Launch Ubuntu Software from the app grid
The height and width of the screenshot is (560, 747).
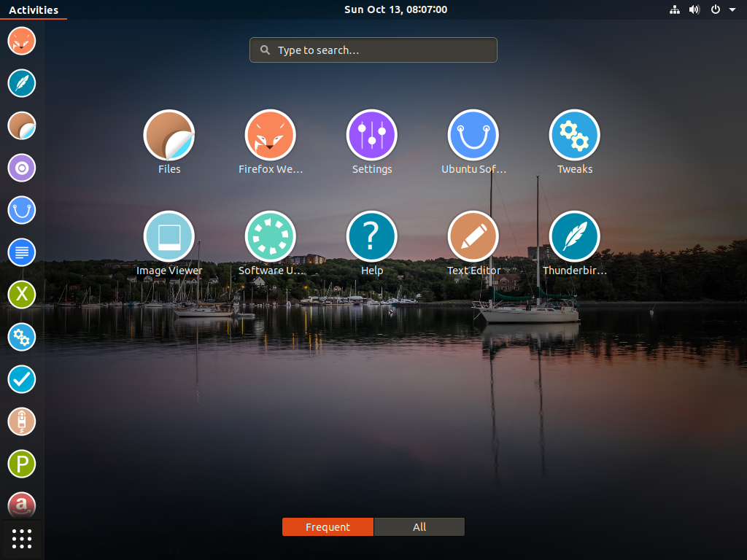(473, 142)
